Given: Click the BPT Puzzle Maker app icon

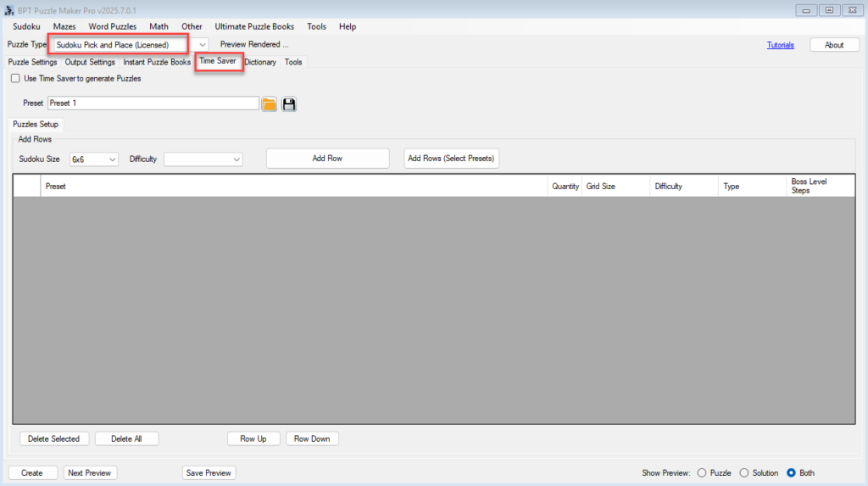Looking at the screenshot, I should (x=8, y=10).
